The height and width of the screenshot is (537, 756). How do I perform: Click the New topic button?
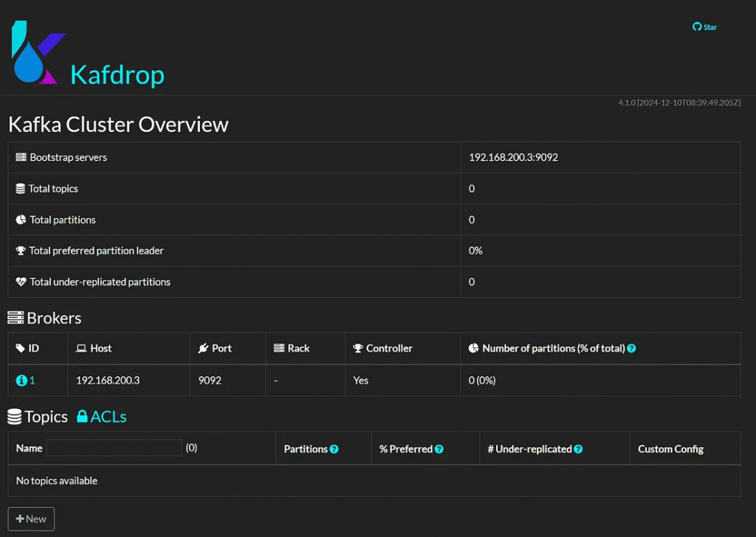31,519
